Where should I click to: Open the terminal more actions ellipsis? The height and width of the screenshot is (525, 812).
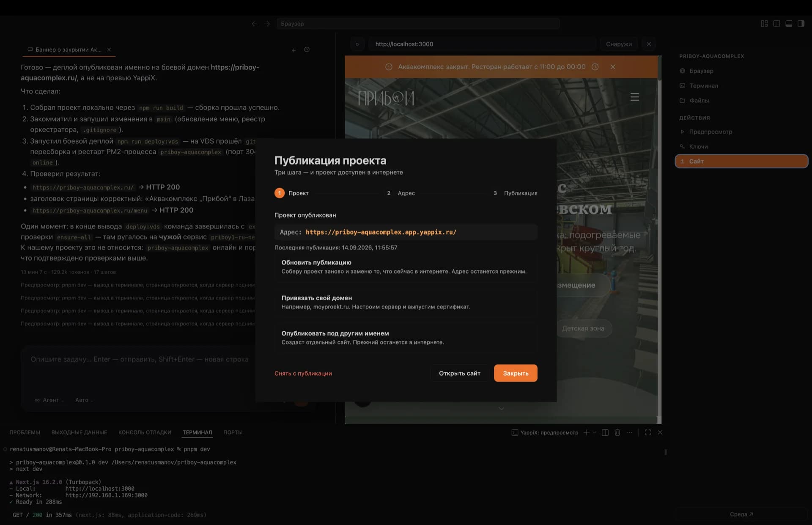point(630,432)
